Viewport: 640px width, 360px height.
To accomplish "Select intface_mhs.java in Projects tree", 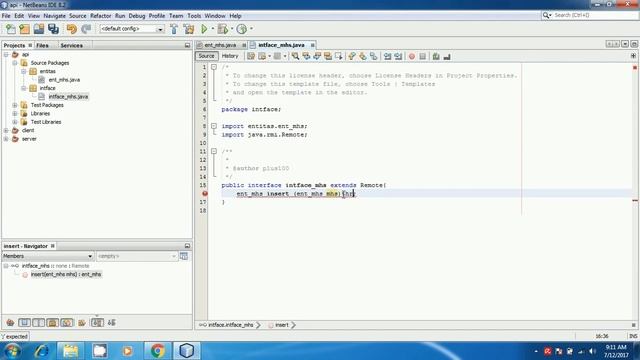I will pyautogui.click(x=68, y=96).
